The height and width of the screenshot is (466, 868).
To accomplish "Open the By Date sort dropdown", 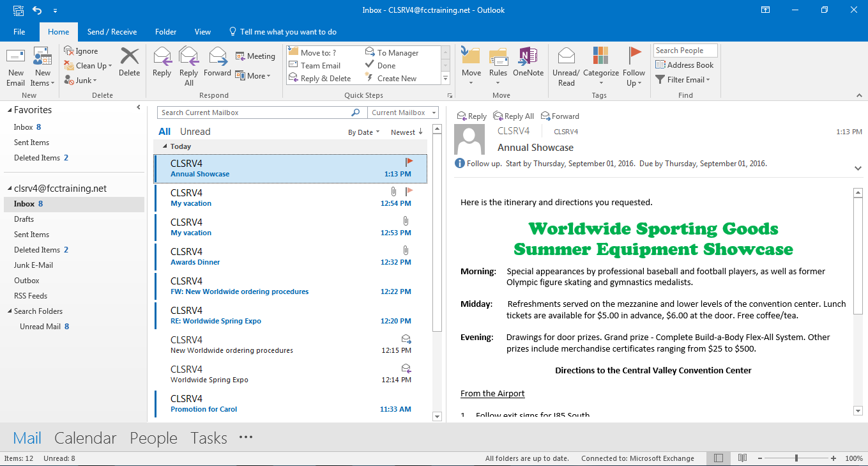I will pyautogui.click(x=363, y=132).
